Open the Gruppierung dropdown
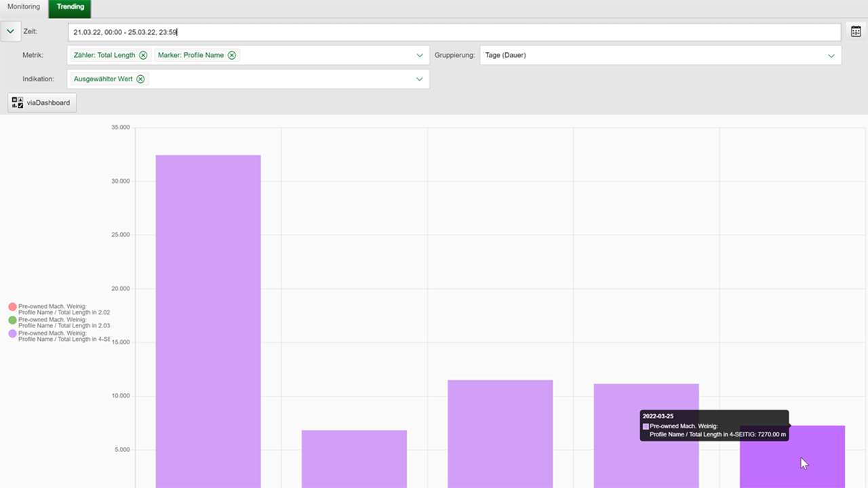 [x=831, y=56]
